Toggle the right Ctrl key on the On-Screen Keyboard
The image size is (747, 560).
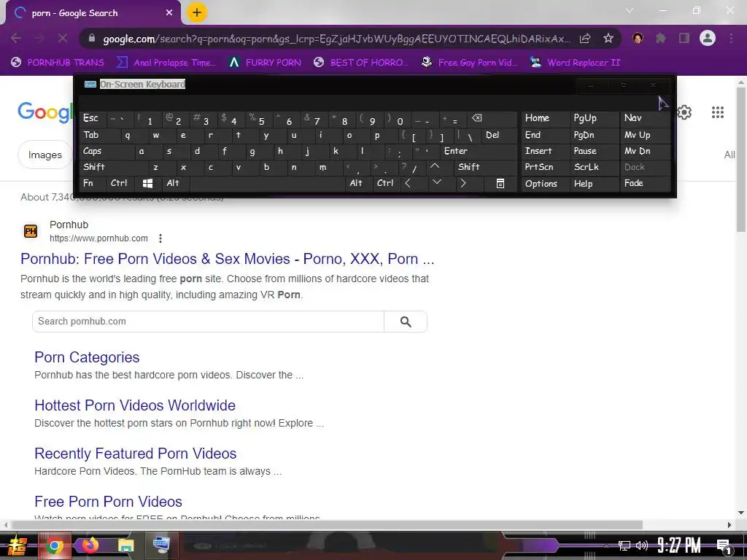point(387,183)
